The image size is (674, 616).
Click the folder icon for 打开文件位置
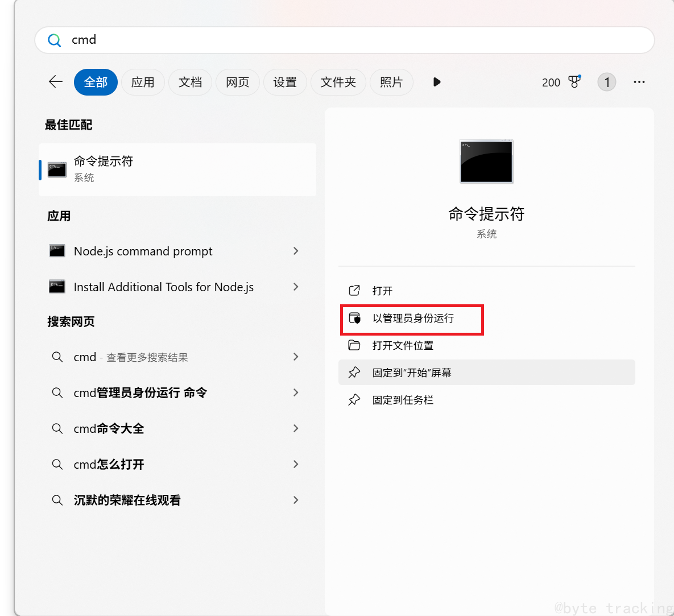click(x=354, y=345)
